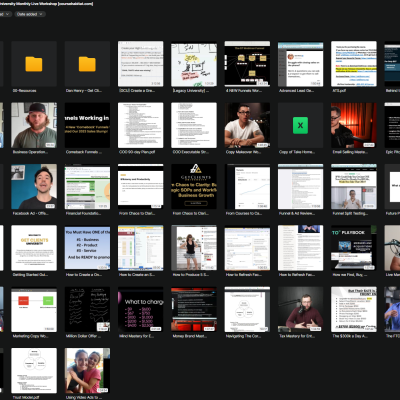Open the Email Selling Maste... video thumbnail
This screenshot has height=400, width=400.
pos(354,125)
